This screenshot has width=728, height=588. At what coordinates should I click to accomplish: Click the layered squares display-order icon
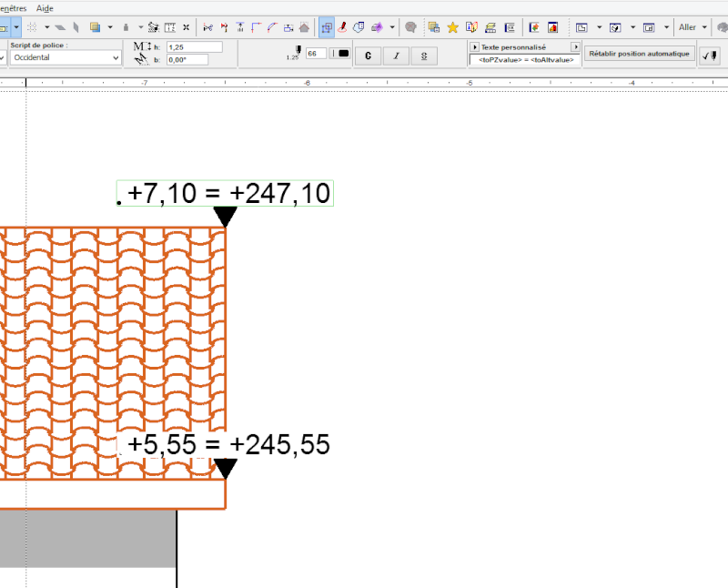click(95, 27)
